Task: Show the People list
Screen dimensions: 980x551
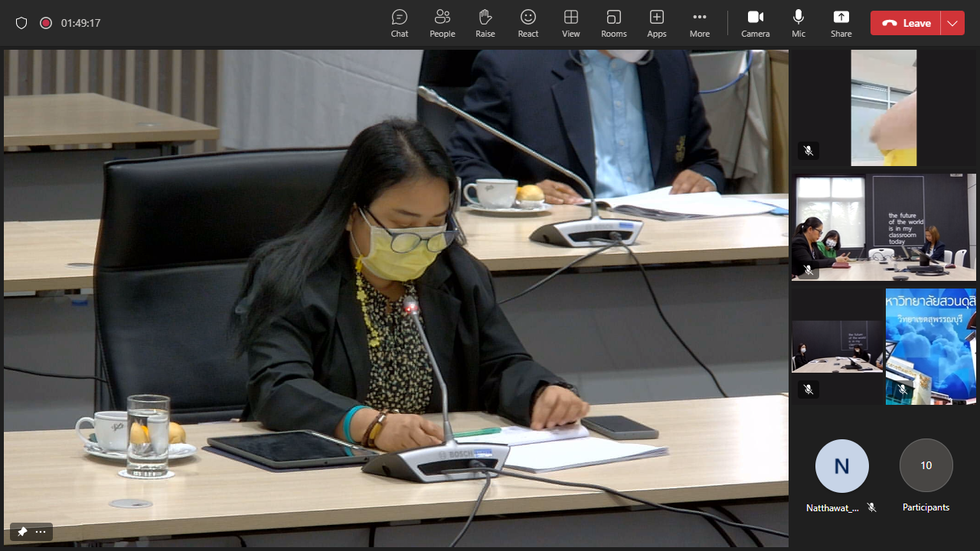Action: coord(442,23)
